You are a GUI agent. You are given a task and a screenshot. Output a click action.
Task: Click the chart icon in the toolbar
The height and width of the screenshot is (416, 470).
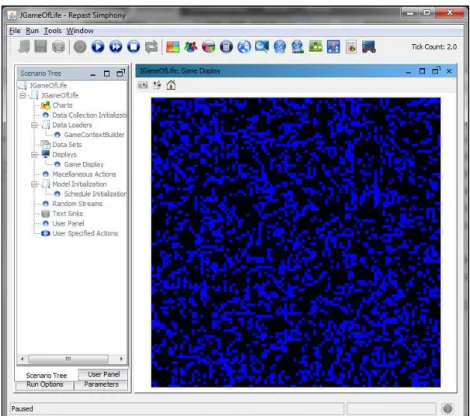pos(333,47)
